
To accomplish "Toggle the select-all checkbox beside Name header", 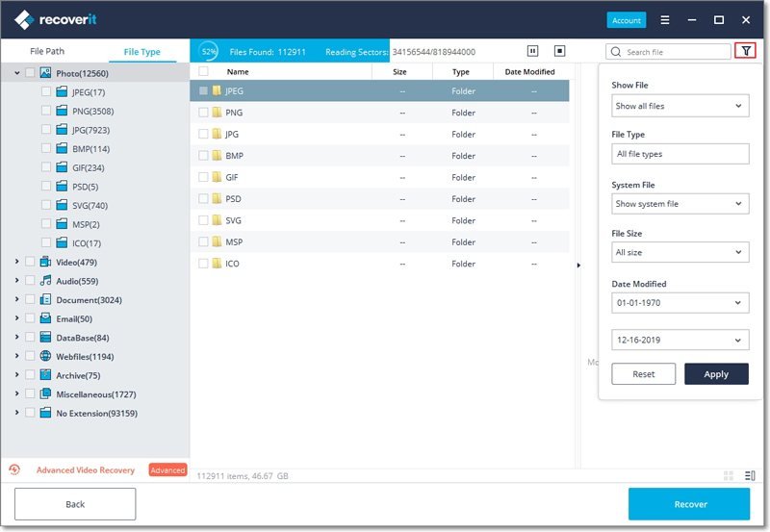I will tap(203, 72).
